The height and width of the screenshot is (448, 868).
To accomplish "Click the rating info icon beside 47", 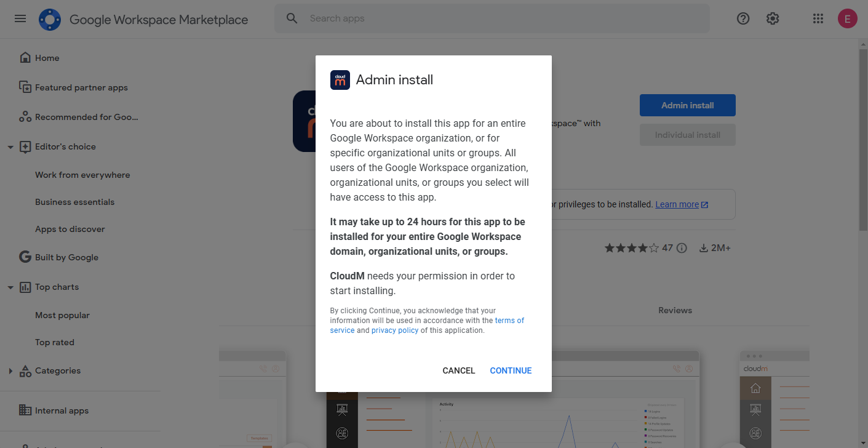I will pos(682,248).
